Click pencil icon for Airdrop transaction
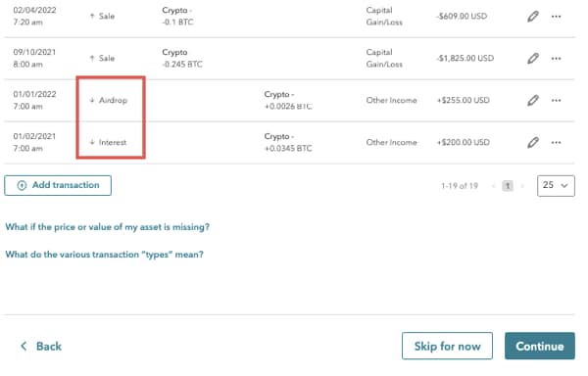Screen dimensions: 588x376 coord(533,101)
